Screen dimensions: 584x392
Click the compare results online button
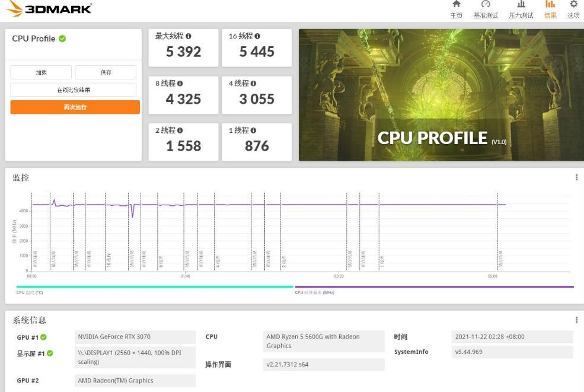click(x=74, y=90)
